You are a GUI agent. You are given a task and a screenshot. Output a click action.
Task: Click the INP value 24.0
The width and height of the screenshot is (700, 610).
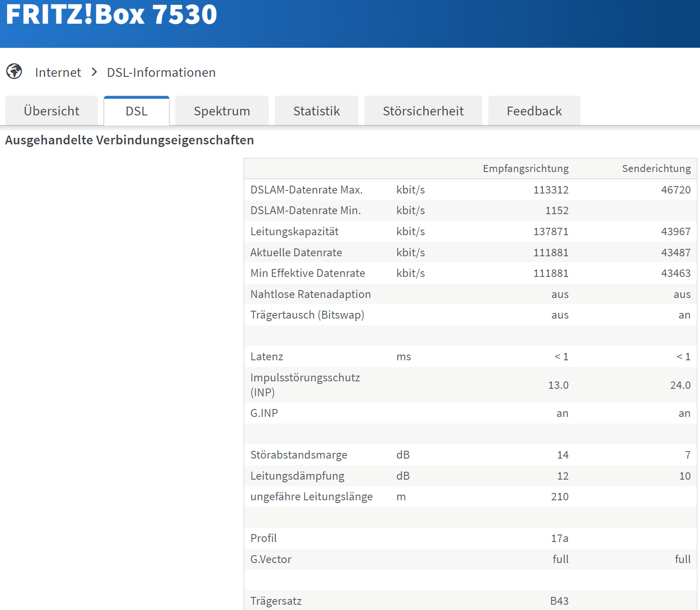(x=680, y=385)
